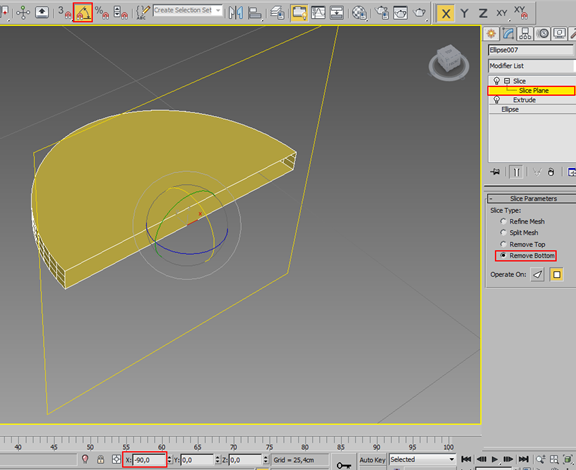
Task: Open the Align tool
Action: (254, 13)
